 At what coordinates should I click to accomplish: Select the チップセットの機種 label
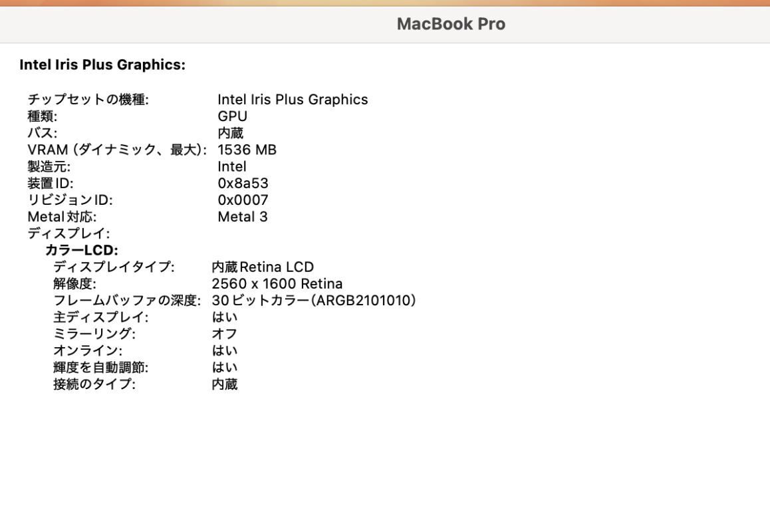(x=88, y=99)
